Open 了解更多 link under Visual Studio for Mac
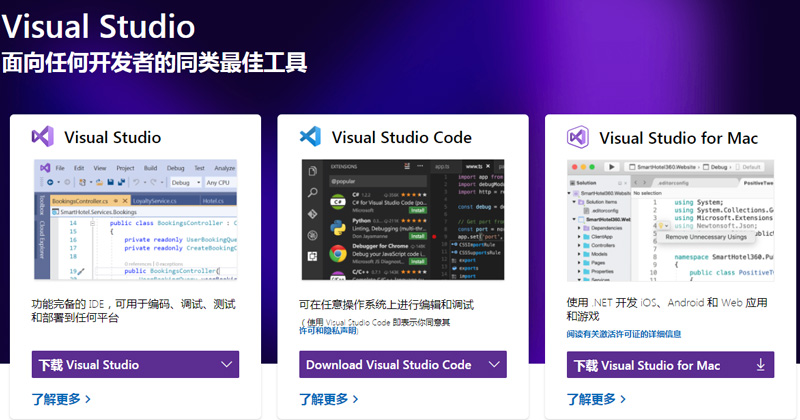The image size is (800, 420). click(x=596, y=399)
